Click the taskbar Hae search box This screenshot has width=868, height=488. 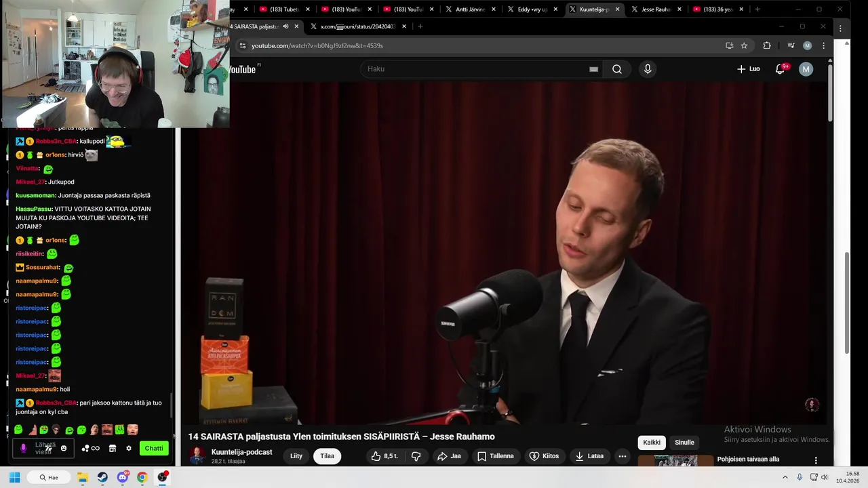click(49, 477)
